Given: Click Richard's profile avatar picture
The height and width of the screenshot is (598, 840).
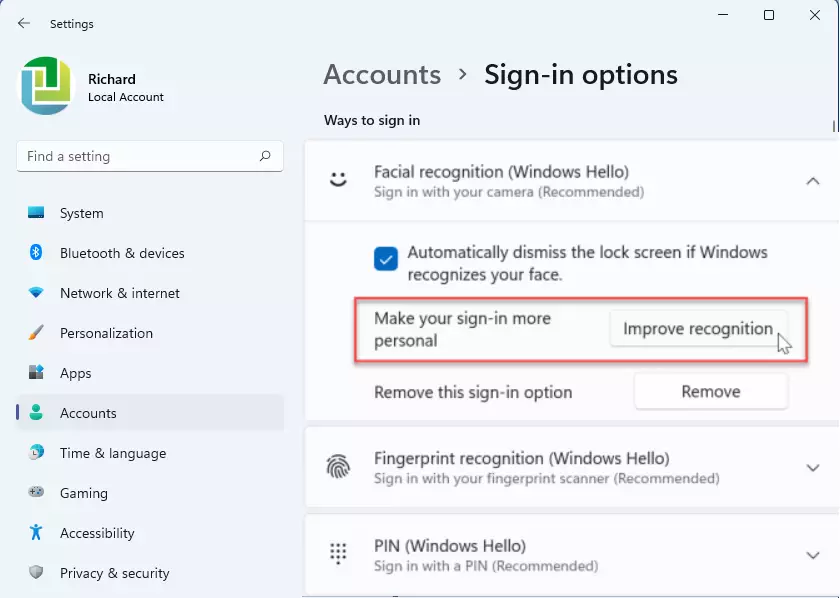Looking at the screenshot, I should (x=46, y=86).
